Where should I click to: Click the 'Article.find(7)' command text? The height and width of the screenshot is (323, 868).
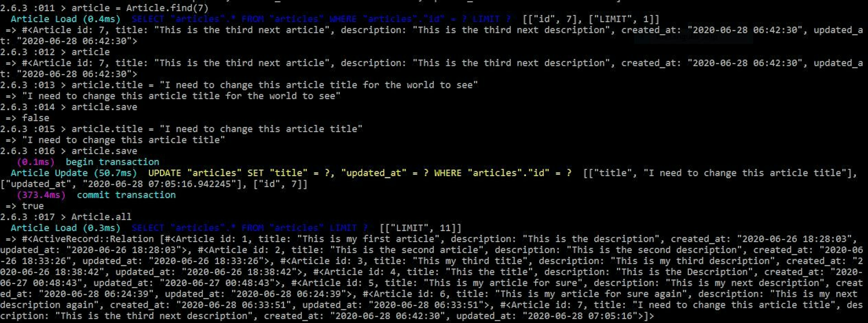coord(167,8)
